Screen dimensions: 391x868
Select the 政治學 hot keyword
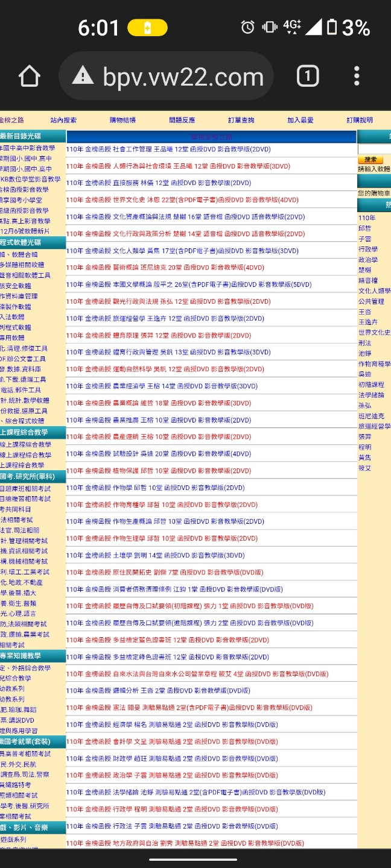[368, 260]
